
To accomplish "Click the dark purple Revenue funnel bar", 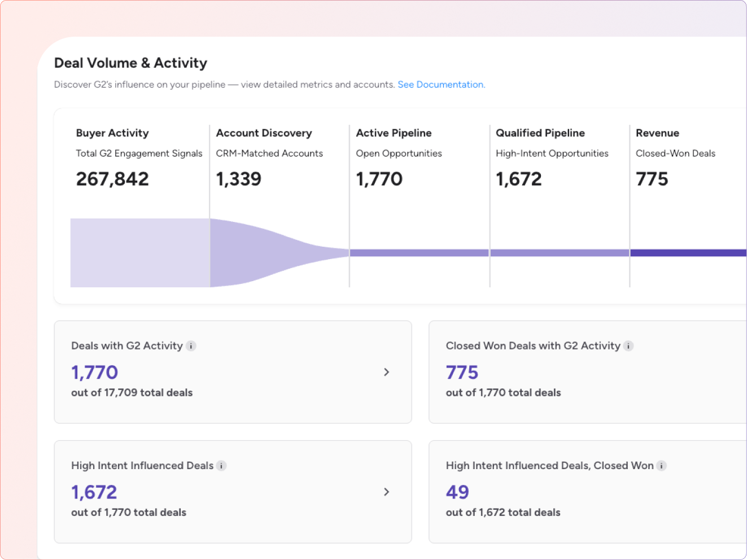I will (688, 253).
